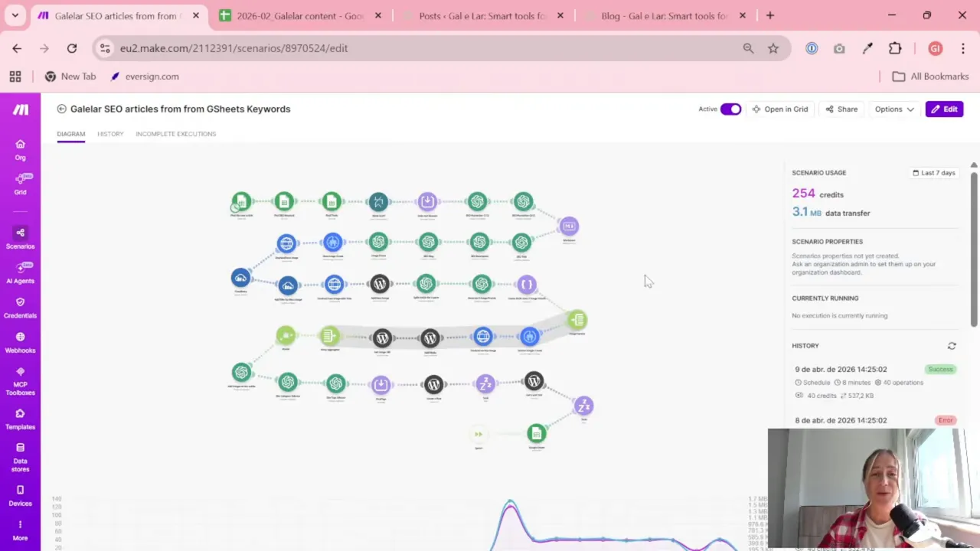Image resolution: width=980 pixels, height=551 pixels.
Task: Click Open in Grid button
Action: 780,109
